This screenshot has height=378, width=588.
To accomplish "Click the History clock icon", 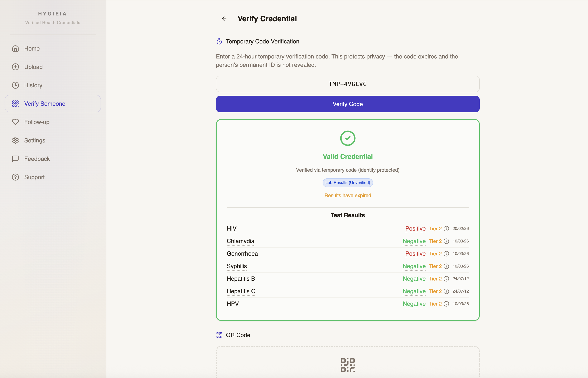I will point(15,85).
